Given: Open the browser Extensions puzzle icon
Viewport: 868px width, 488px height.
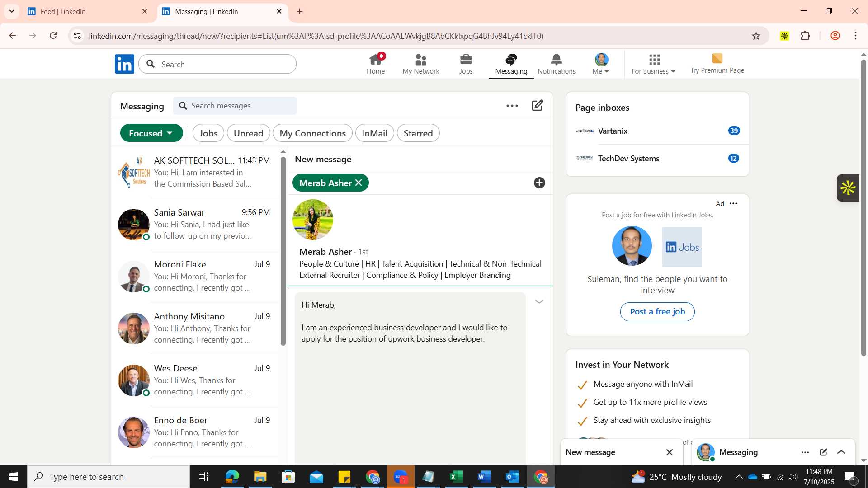Looking at the screenshot, I should [805, 36].
